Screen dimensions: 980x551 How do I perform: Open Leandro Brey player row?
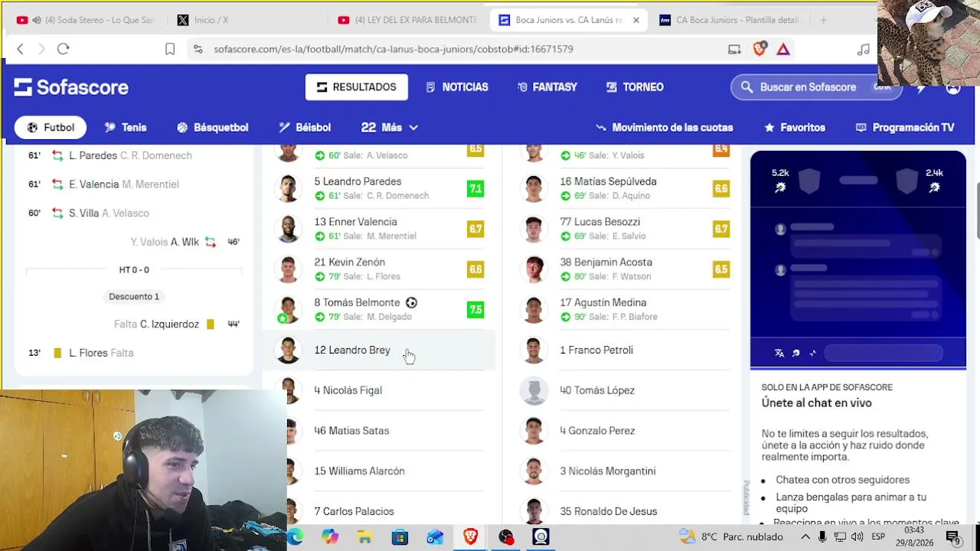[x=380, y=350]
